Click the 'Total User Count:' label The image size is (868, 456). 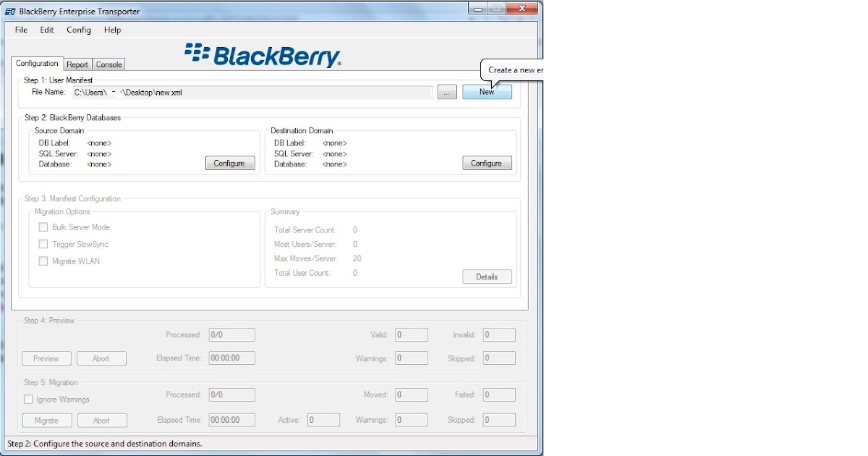coord(302,273)
